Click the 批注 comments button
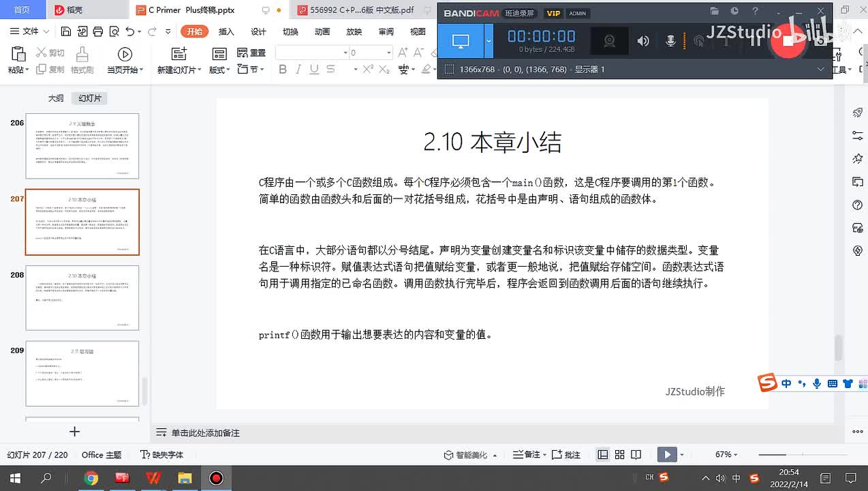 click(x=566, y=455)
